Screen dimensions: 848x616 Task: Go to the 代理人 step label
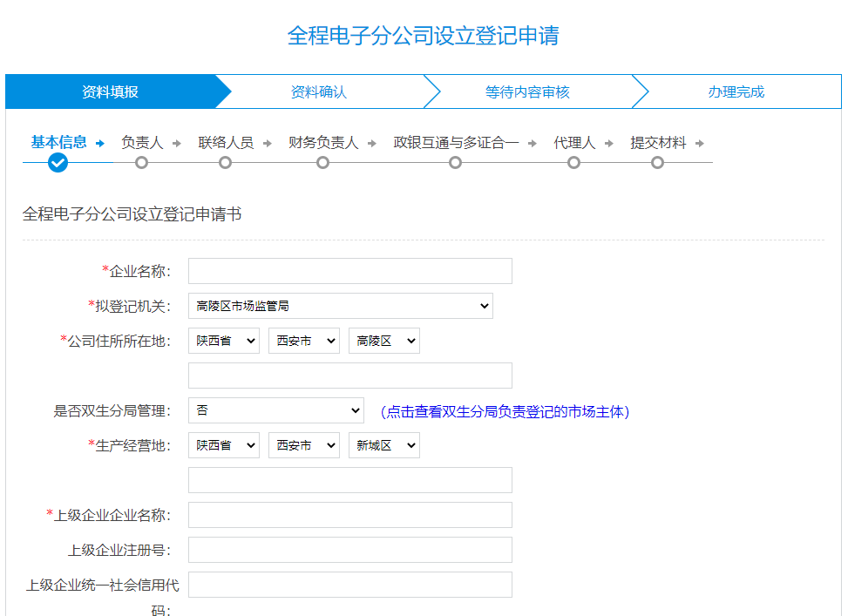pyautogui.click(x=574, y=143)
